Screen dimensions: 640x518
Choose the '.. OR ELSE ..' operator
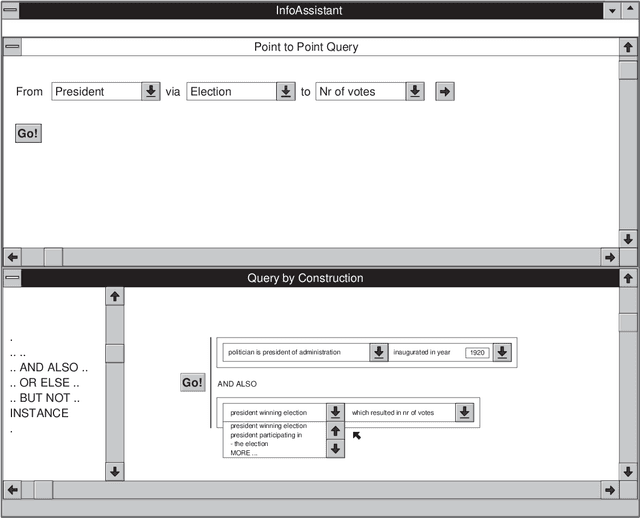pyautogui.click(x=44, y=383)
